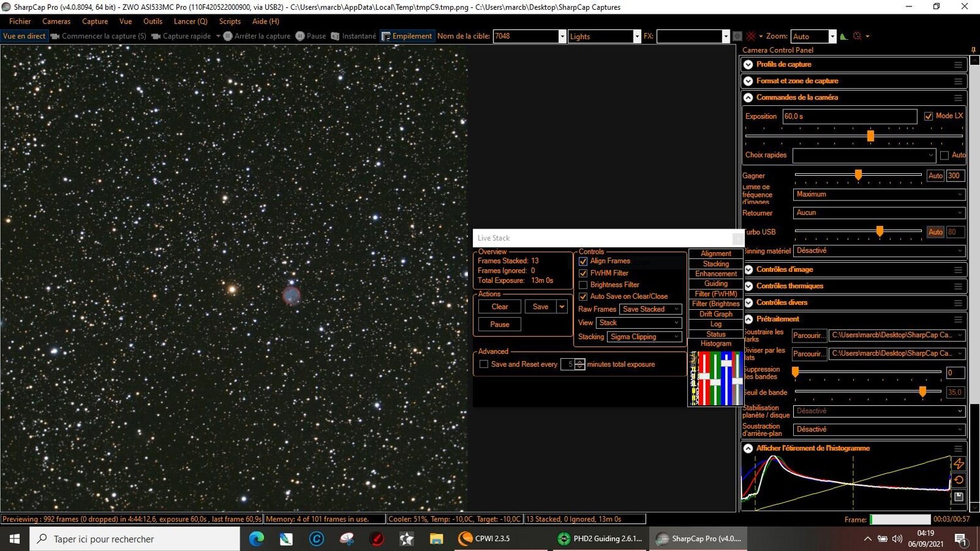980x551 pixels.
Task: Open the Windows notification center icon
Action: [961, 539]
